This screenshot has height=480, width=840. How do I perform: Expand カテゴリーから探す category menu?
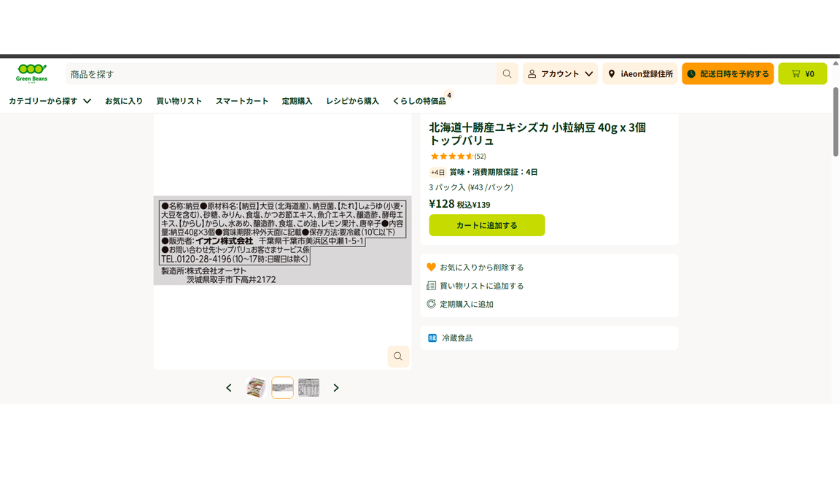(50, 101)
